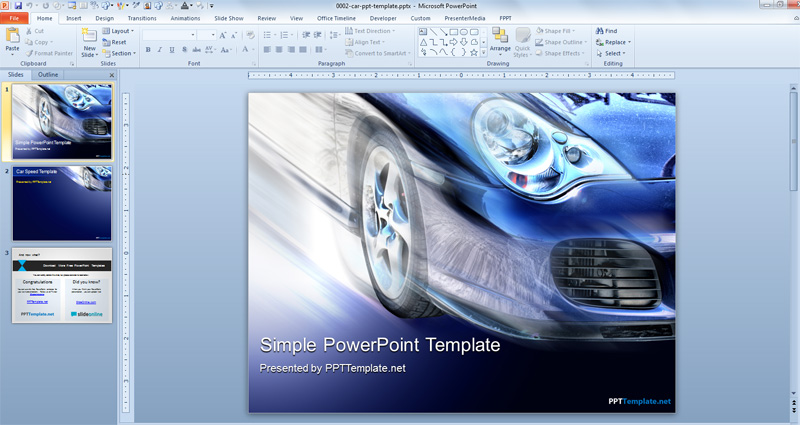Click the Replace button
The height and width of the screenshot is (425, 800).
coord(614,42)
